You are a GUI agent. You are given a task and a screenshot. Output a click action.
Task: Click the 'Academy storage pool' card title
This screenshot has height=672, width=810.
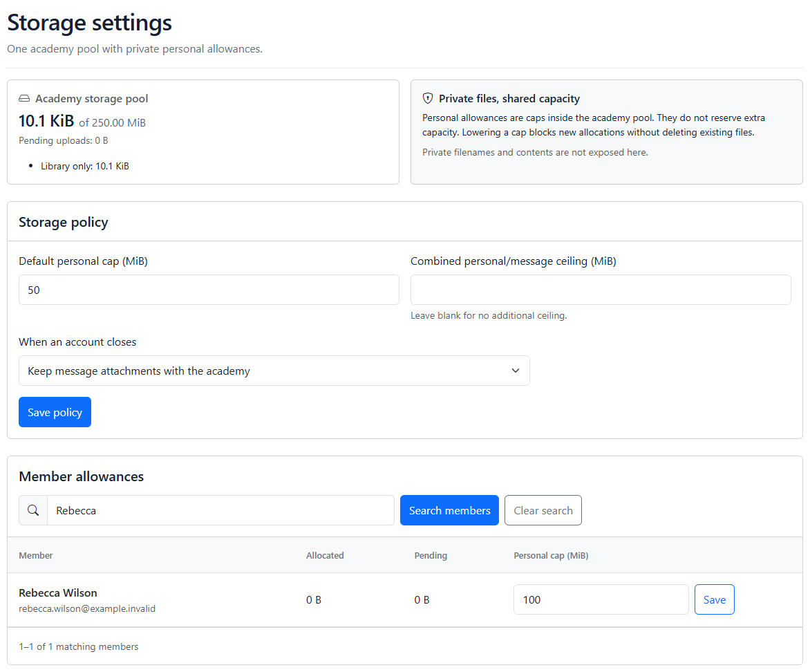point(91,99)
